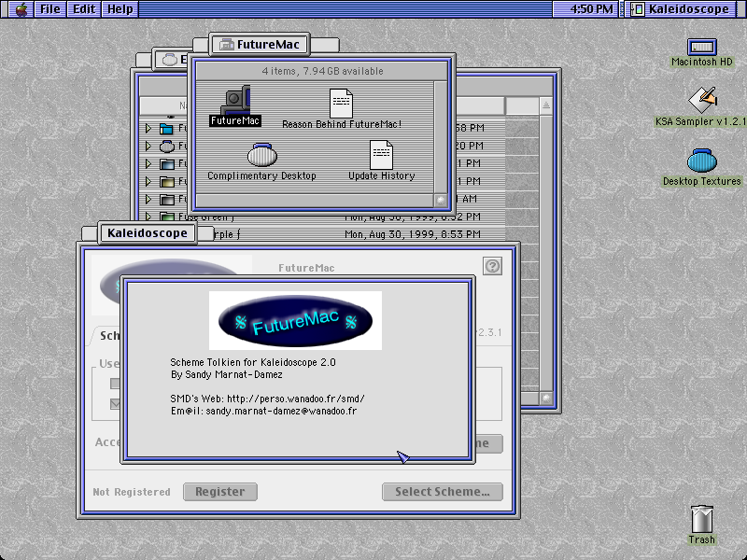Select the tan folder icon in back list
747x560 pixels.
pyautogui.click(x=167, y=181)
